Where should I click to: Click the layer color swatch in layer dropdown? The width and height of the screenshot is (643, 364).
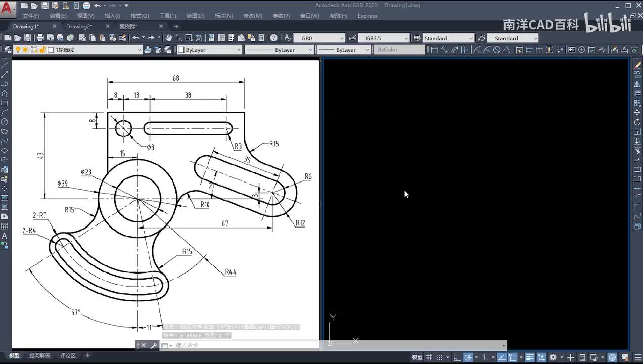[51, 50]
